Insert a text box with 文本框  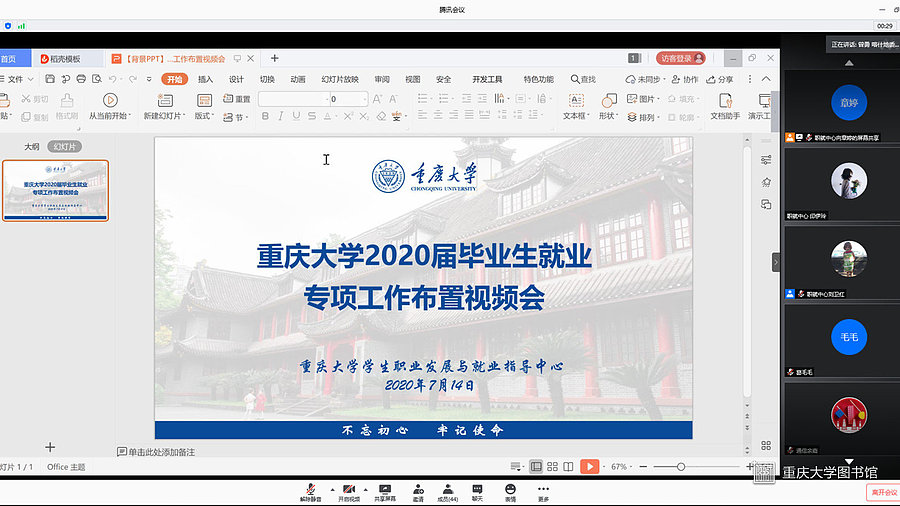point(576,106)
